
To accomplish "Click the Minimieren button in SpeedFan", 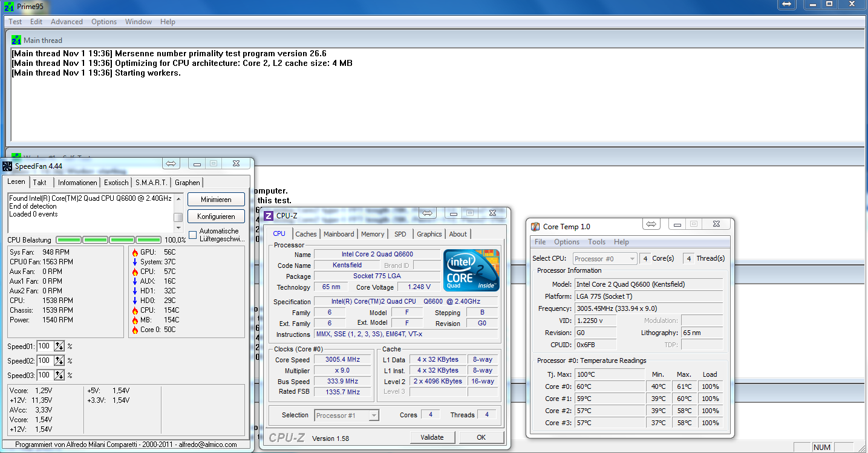I will click(216, 200).
